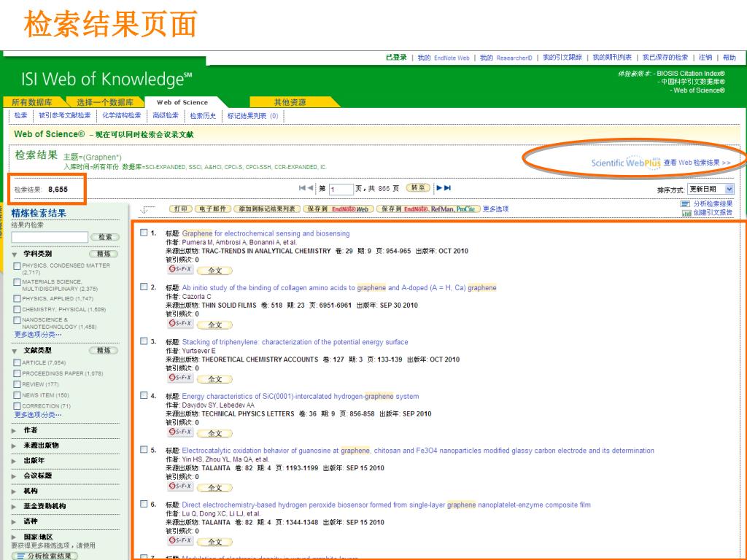Expand the 出版年 refine section
Viewport: 747px width, 560px height.
[14, 461]
